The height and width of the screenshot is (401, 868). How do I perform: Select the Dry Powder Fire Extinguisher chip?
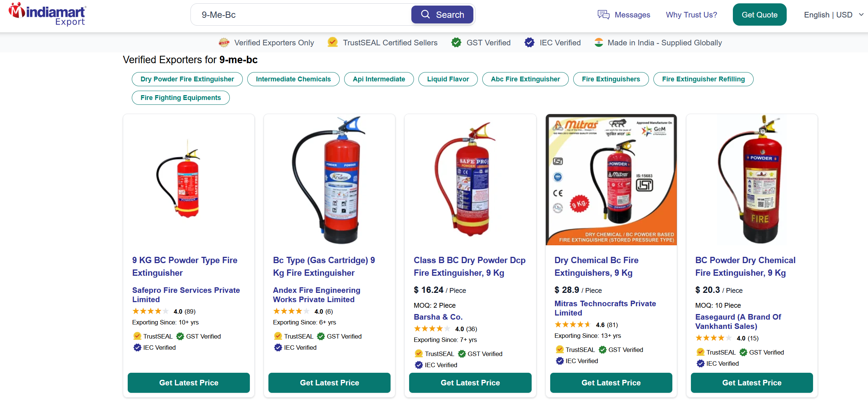[187, 79]
